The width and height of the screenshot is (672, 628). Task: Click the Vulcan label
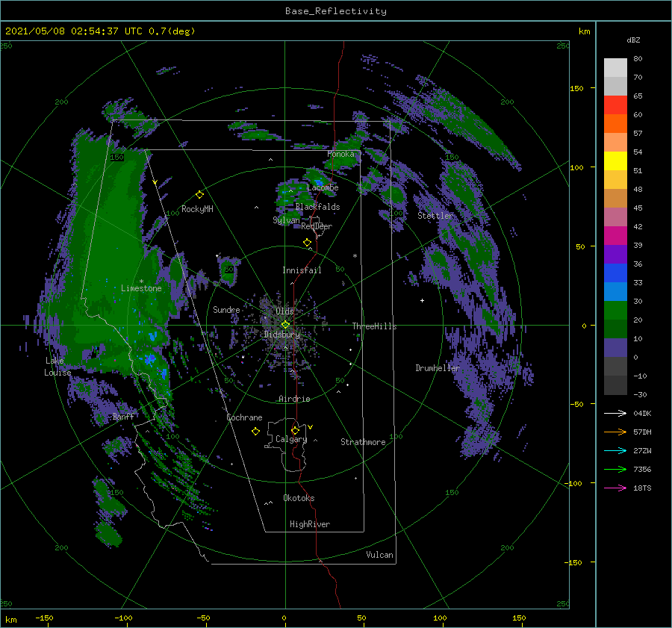point(380,555)
